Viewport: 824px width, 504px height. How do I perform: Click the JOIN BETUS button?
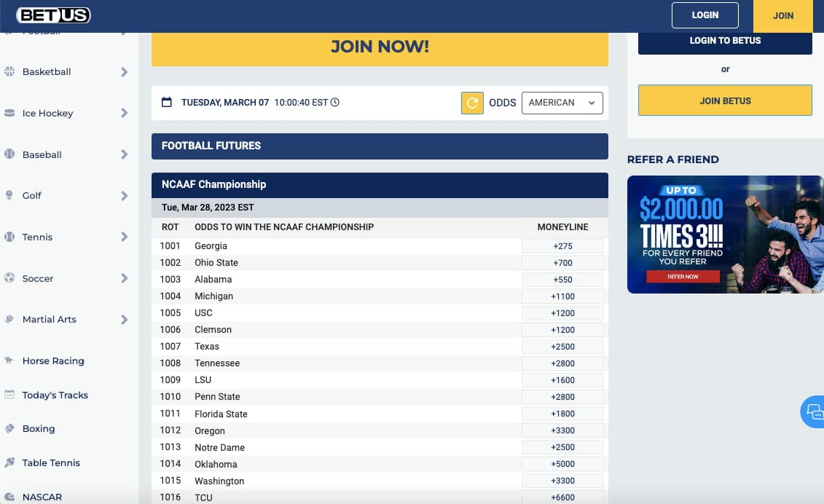[725, 101]
